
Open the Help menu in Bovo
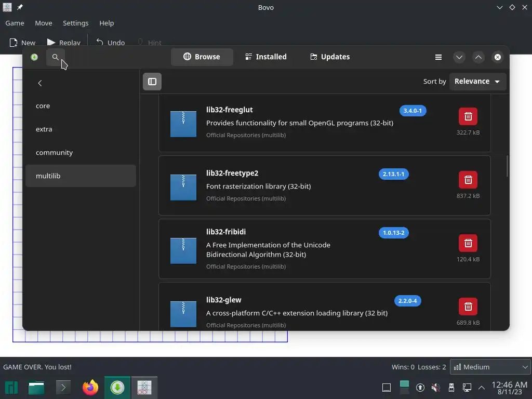(107, 23)
